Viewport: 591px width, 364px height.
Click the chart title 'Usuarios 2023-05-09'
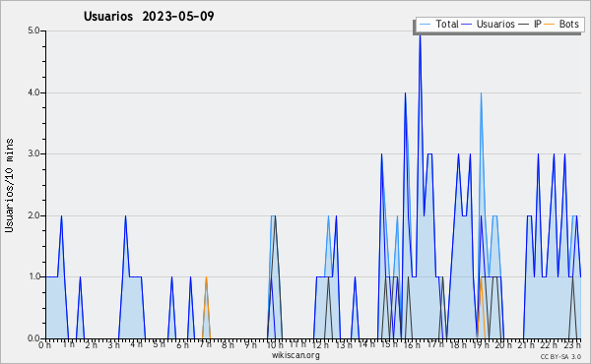(x=149, y=16)
